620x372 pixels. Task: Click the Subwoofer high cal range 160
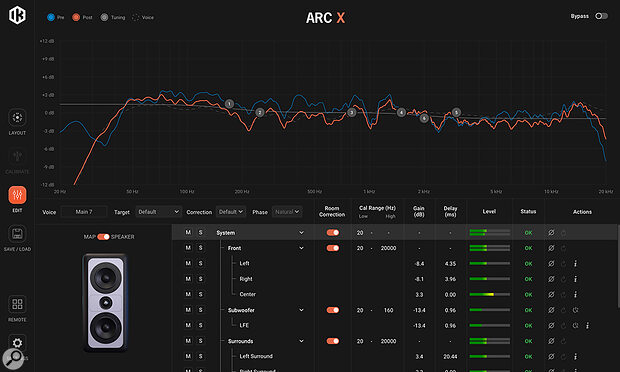pos(388,310)
